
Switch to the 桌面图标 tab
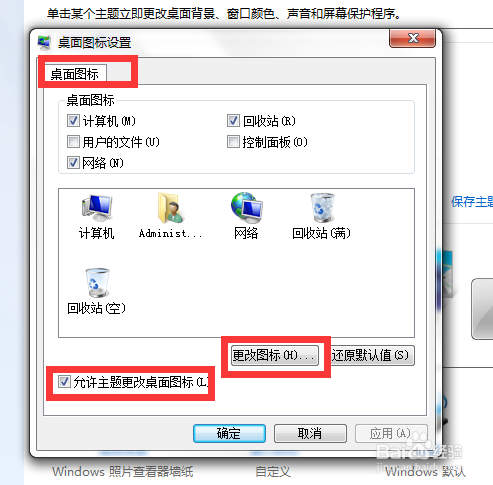[x=75, y=73]
